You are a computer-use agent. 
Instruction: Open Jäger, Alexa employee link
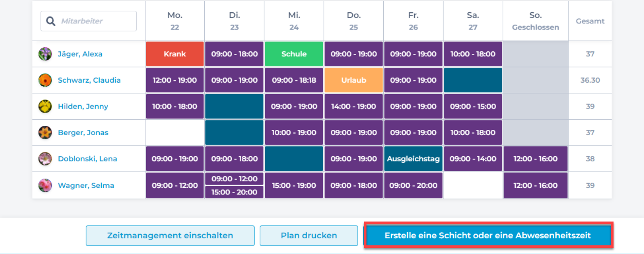click(80, 54)
